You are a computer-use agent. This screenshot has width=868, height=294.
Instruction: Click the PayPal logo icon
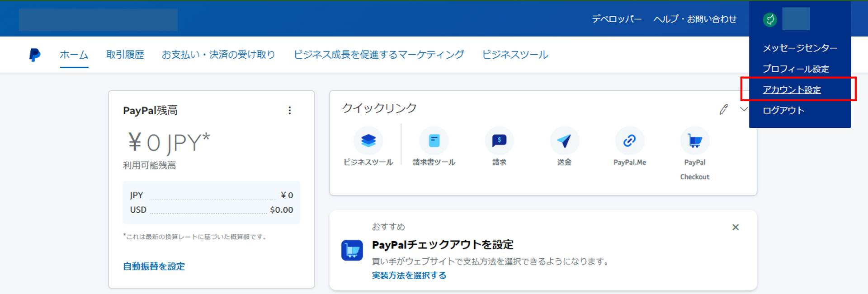pos(35,55)
